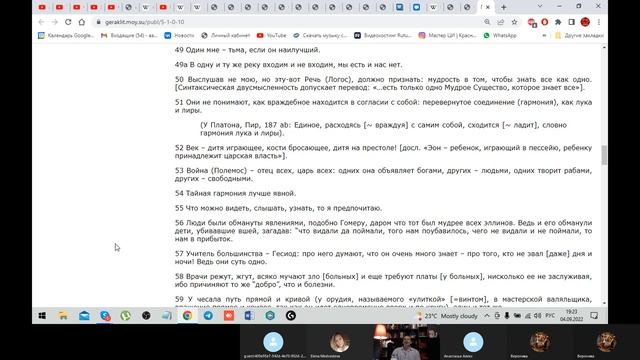This screenshot has width=640, height=360.
Task: Open the Chrome home page button
Action: [x=82, y=22]
